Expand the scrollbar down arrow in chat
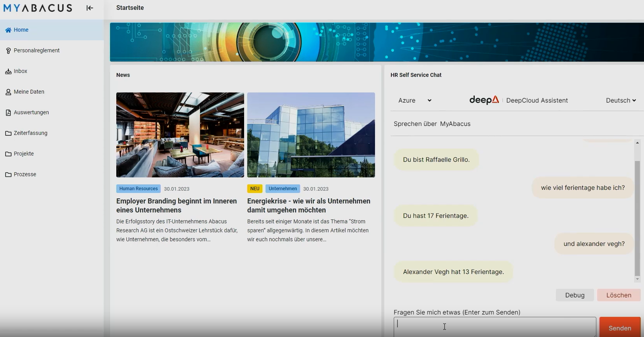 [637, 279]
